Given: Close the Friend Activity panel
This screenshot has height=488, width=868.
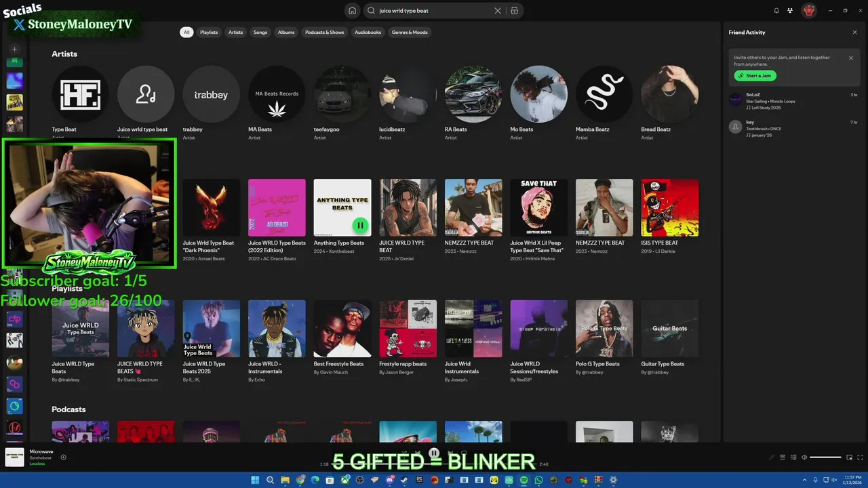Looking at the screenshot, I should [854, 33].
